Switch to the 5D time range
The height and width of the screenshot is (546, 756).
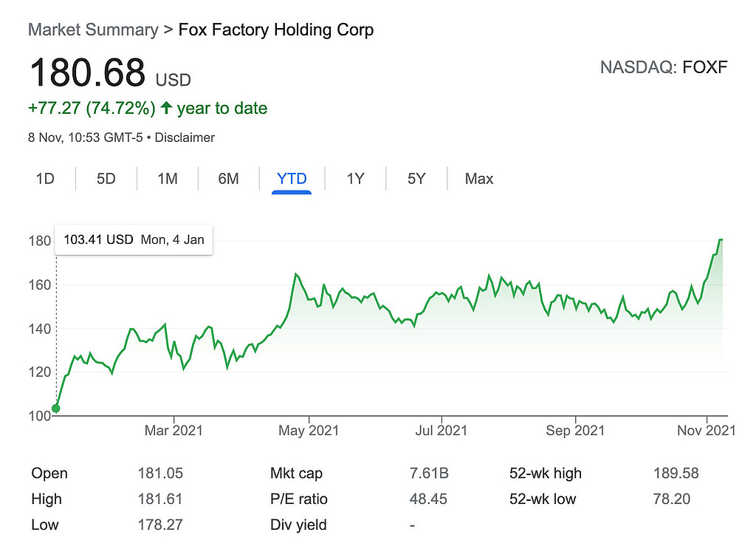click(106, 179)
